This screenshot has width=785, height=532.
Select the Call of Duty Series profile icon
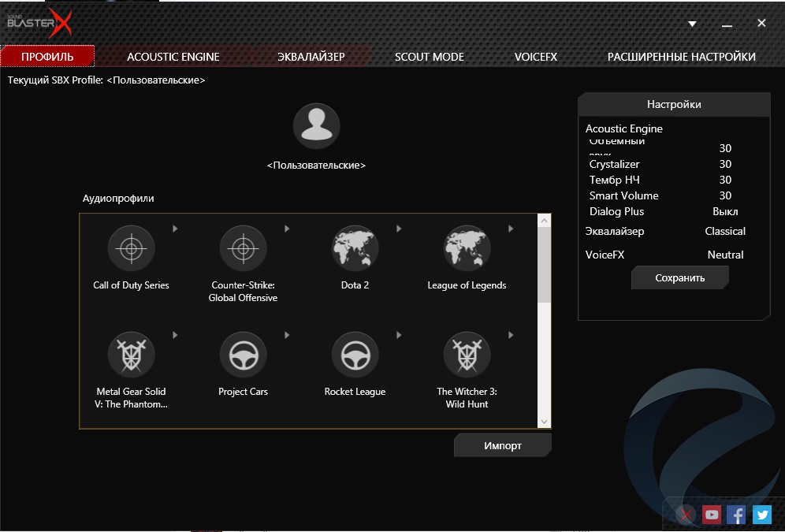(131, 248)
